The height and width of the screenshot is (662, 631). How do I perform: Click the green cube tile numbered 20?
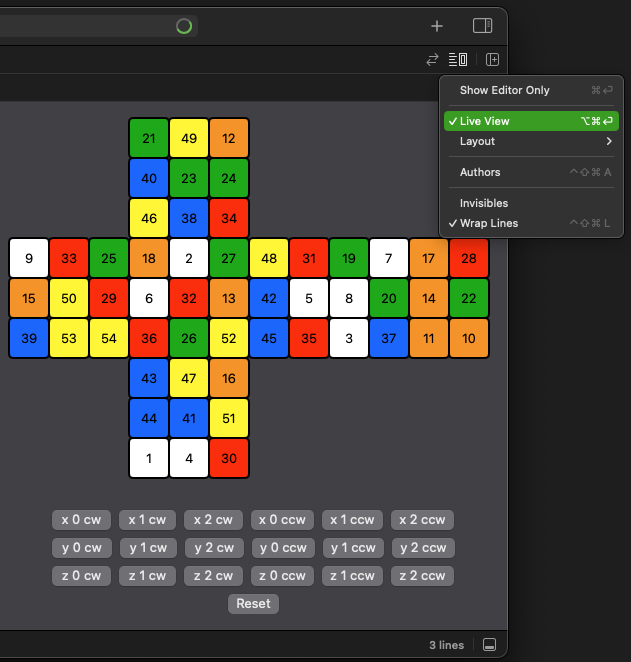coord(389,298)
